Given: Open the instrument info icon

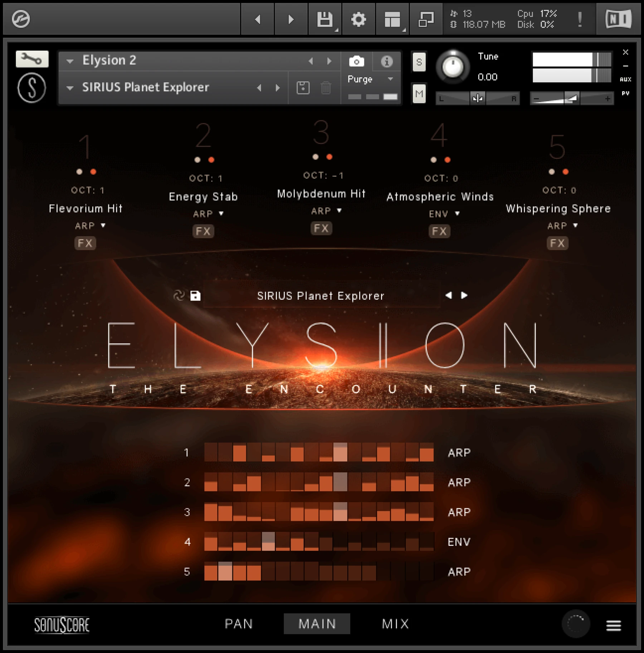Looking at the screenshot, I should pos(386,62).
